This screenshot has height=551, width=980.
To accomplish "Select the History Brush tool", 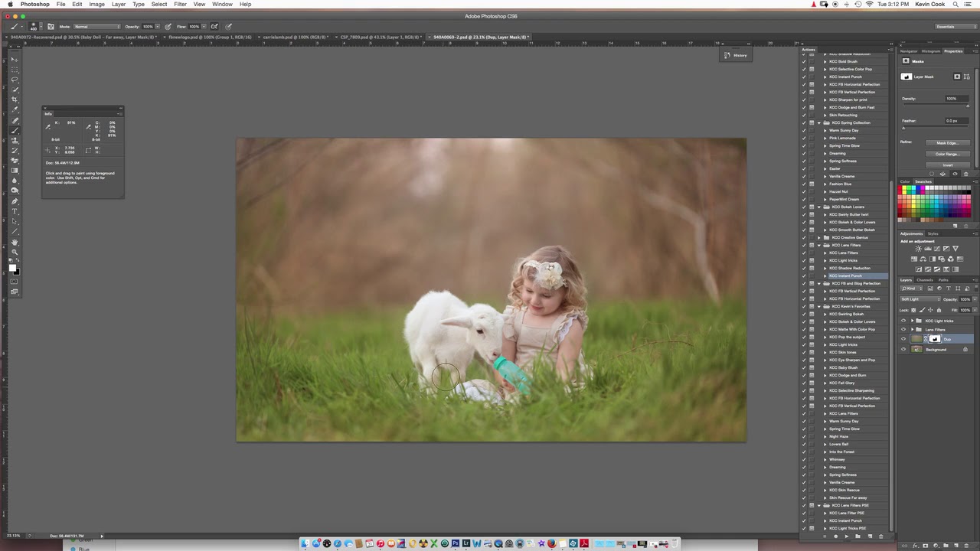I will [14, 151].
